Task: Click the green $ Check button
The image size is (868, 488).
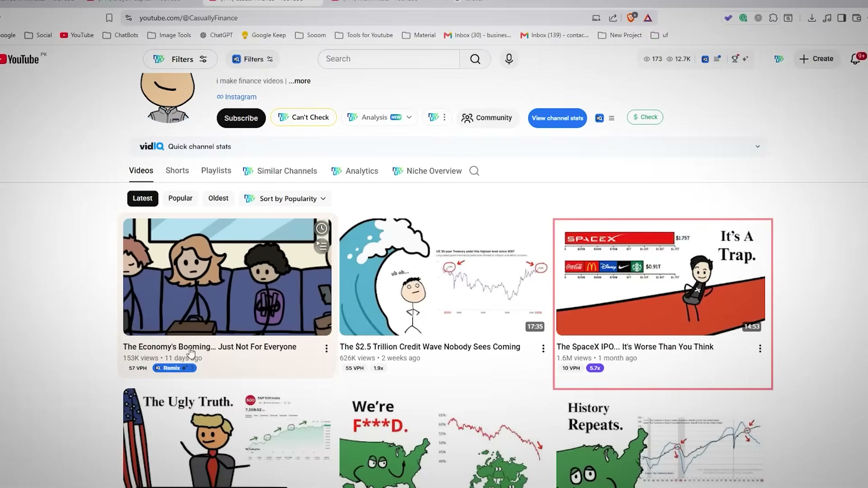Action: pyautogui.click(x=645, y=117)
